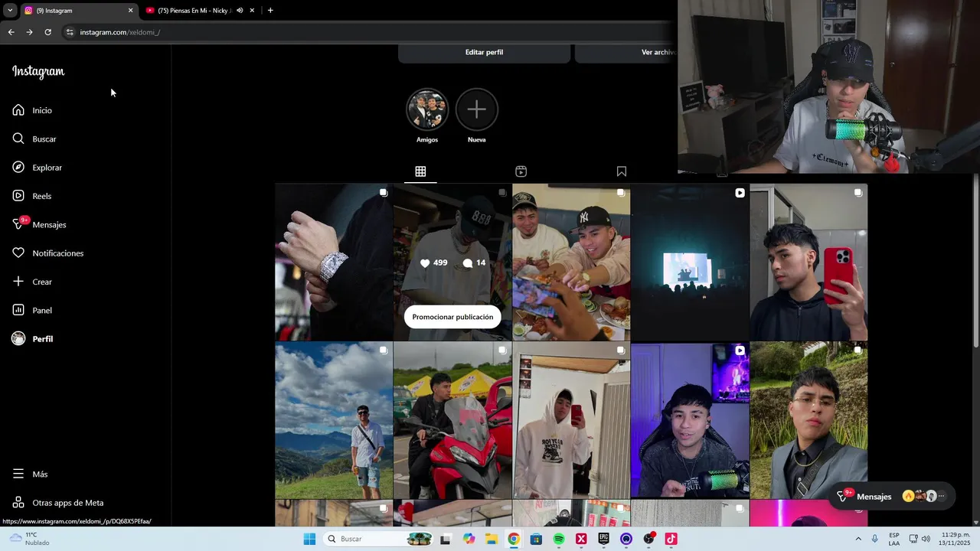This screenshot has height=551, width=980.
Task: Close the Instagram browser tab
Action: [x=130, y=11]
